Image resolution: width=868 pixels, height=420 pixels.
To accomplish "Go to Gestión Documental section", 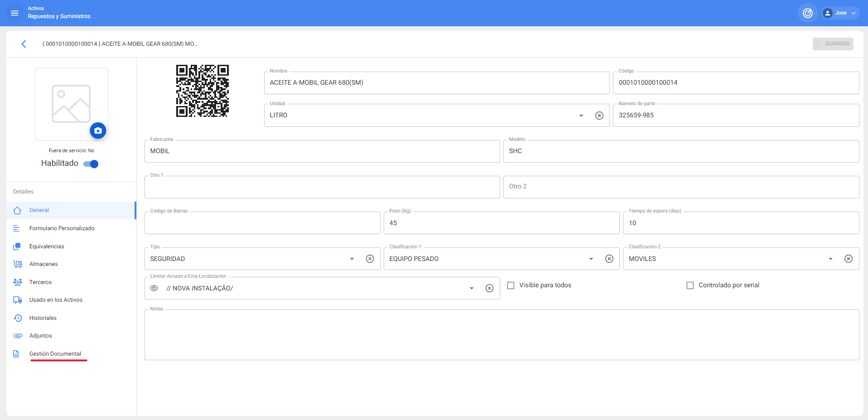I will click(55, 354).
